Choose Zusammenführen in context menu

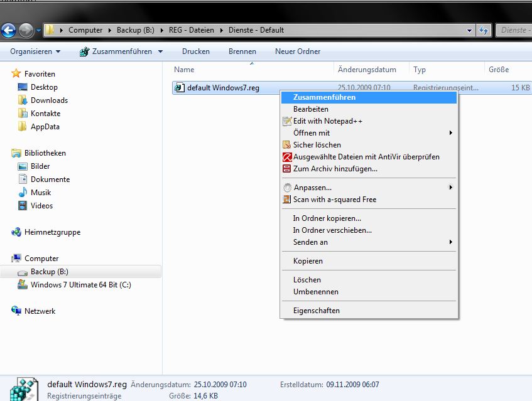click(369, 97)
